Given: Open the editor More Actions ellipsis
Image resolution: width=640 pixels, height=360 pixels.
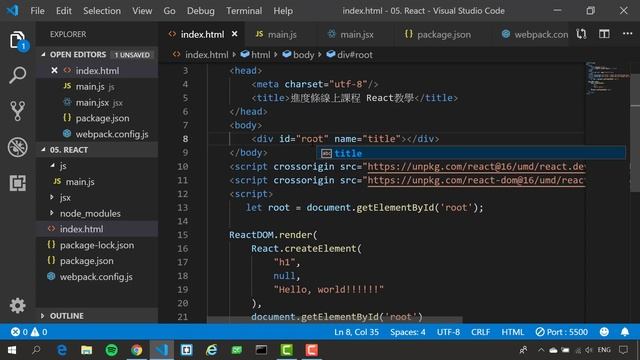Looking at the screenshot, I should tap(628, 34).
